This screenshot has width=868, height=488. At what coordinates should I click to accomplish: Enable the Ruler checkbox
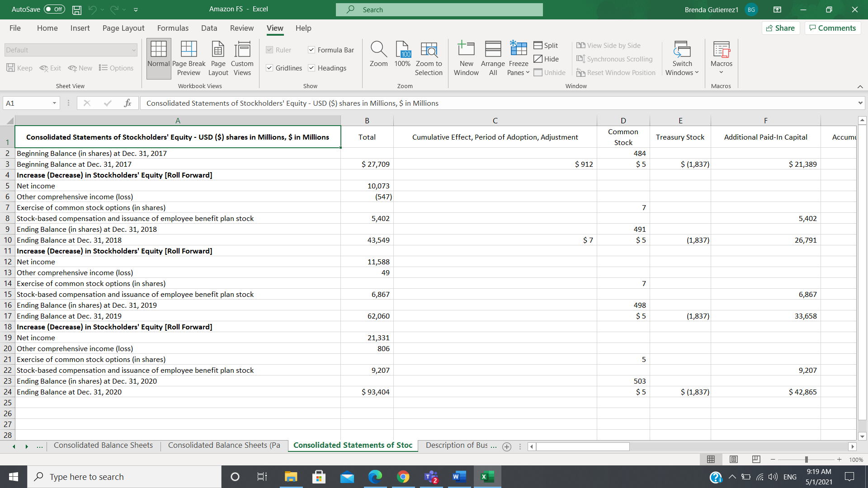point(270,50)
